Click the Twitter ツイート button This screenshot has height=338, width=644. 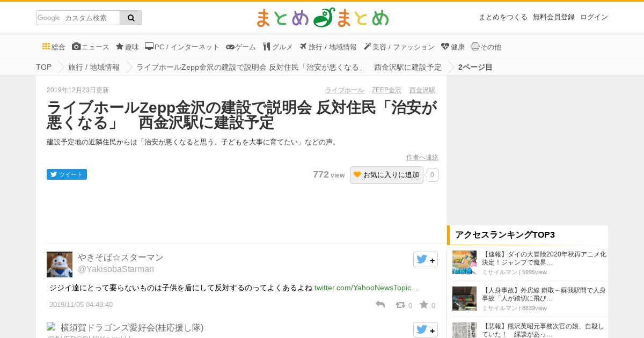point(67,174)
